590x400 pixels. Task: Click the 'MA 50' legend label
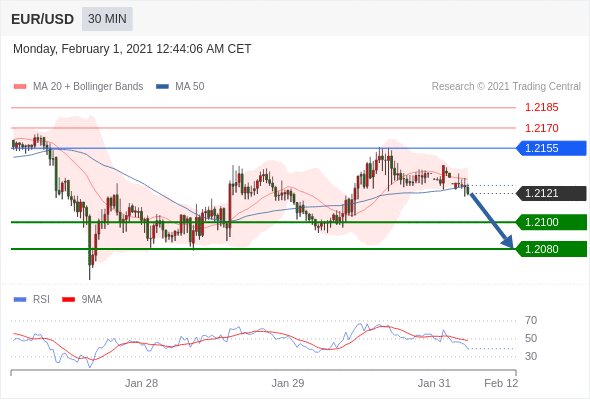point(190,87)
